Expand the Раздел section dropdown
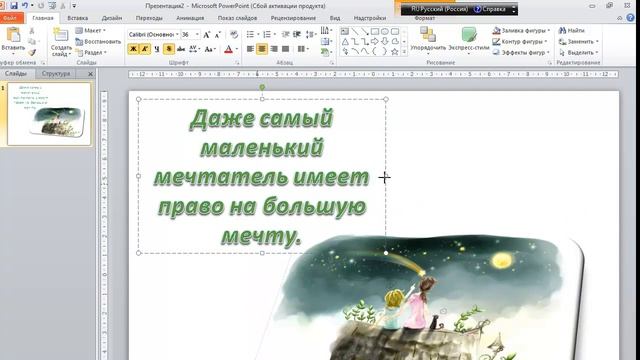The image size is (640, 360). pos(91,53)
